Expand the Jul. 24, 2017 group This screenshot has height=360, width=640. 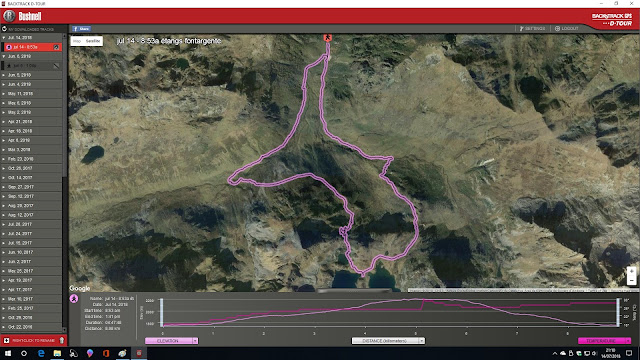4,234
